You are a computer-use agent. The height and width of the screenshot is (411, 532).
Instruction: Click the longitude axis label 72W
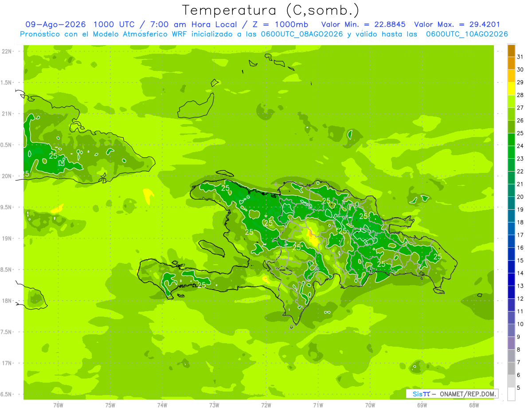(266, 405)
